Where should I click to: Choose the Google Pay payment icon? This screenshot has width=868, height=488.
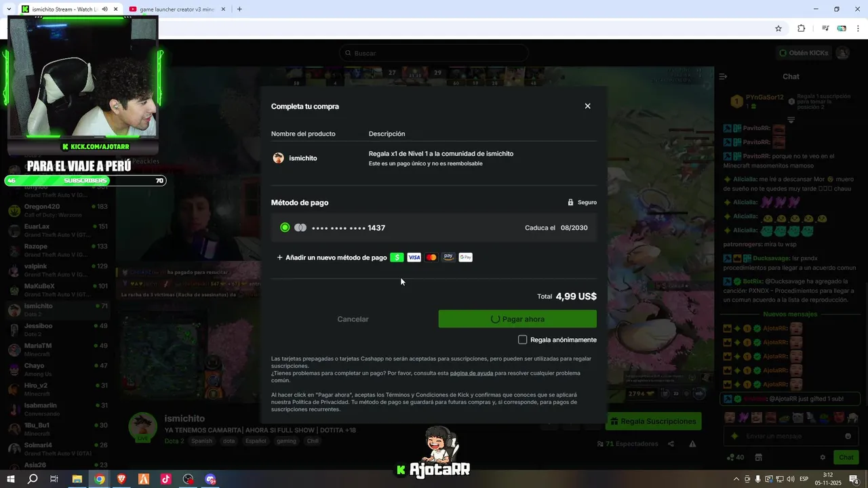pos(465,258)
